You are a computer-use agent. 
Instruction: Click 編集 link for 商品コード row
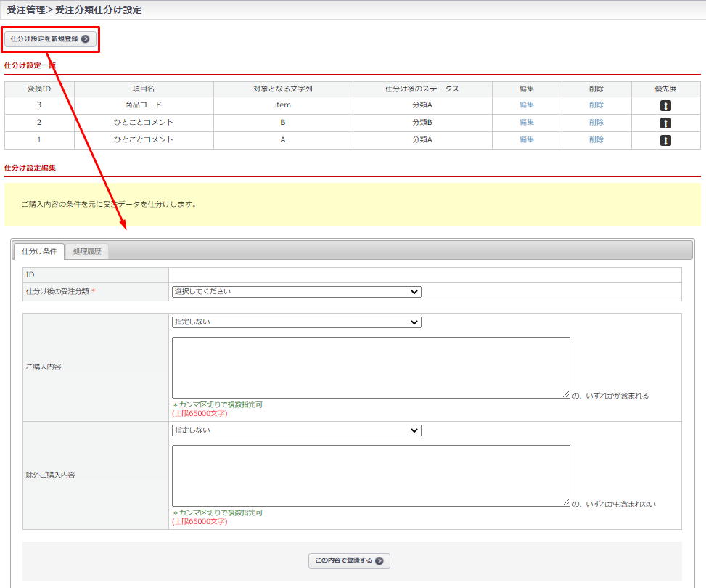point(526,105)
